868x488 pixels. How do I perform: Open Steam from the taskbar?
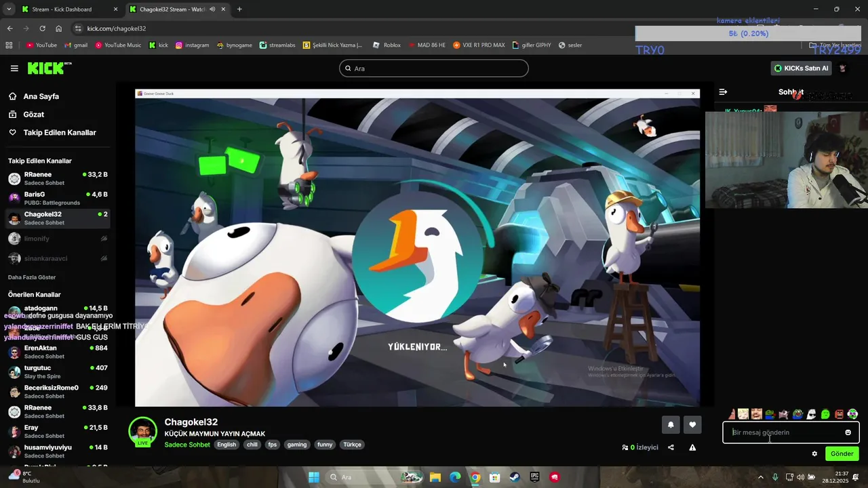click(x=515, y=477)
